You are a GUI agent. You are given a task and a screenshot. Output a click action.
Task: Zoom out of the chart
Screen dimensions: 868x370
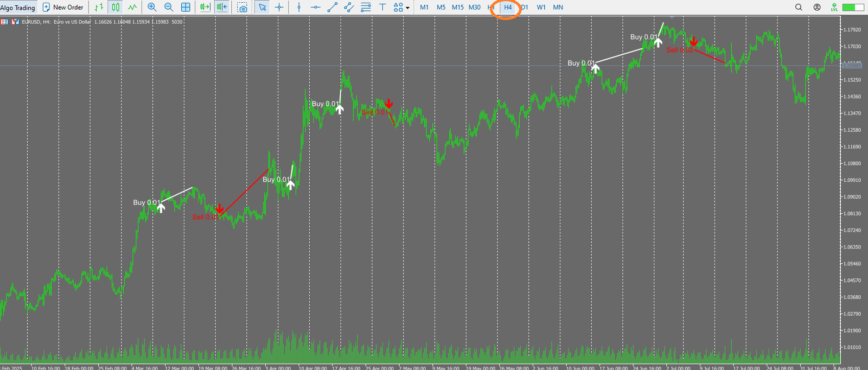169,7
